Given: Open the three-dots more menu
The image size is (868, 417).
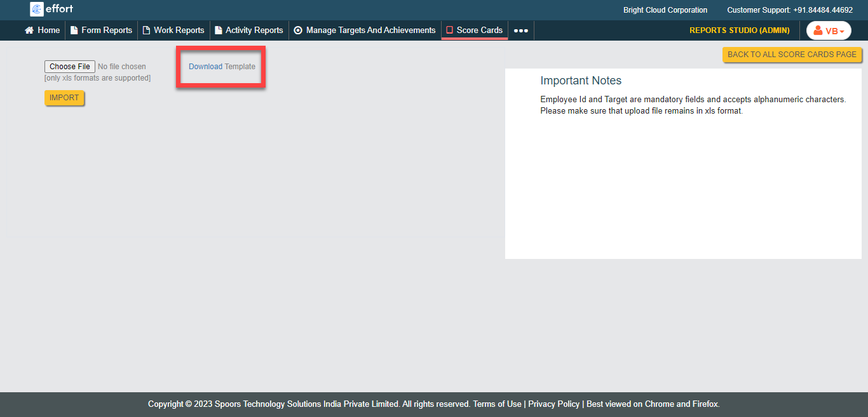Looking at the screenshot, I should pyautogui.click(x=521, y=30).
